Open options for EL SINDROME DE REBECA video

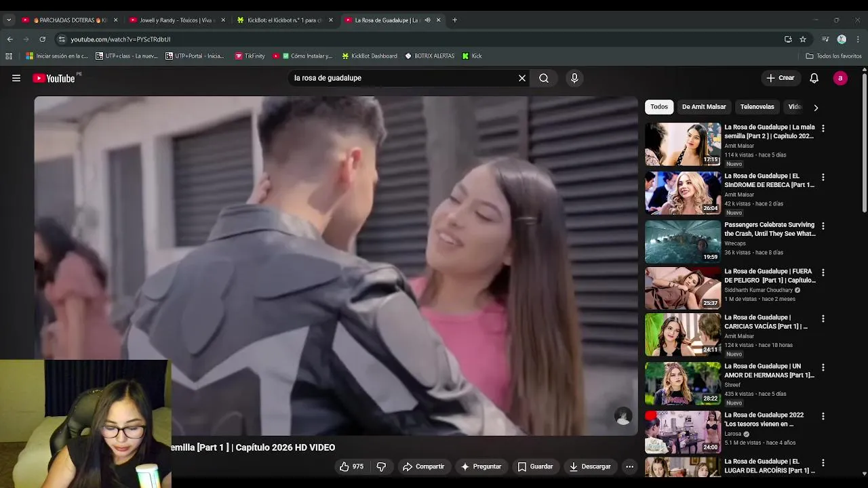(823, 177)
